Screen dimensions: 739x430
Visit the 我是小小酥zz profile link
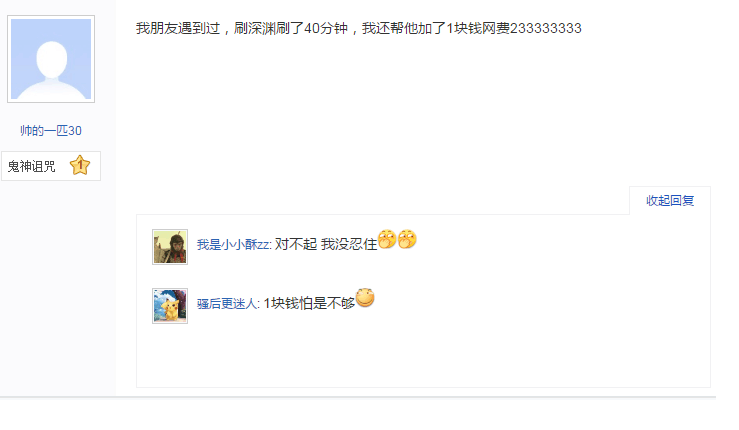click(x=233, y=244)
